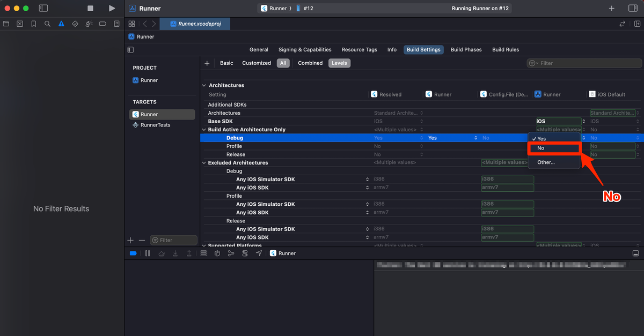Collapse the Architectures section
This screenshot has width=644, height=336.
204,85
